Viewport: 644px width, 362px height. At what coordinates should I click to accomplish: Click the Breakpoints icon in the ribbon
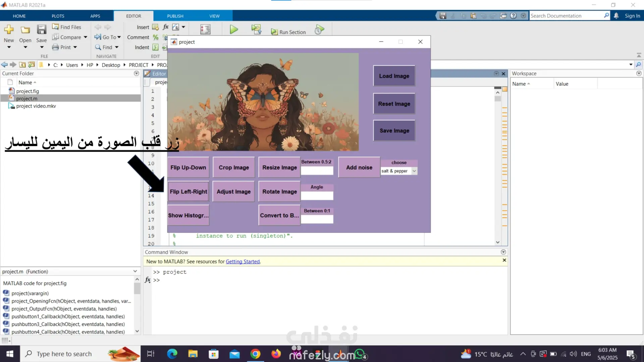pyautogui.click(x=205, y=29)
